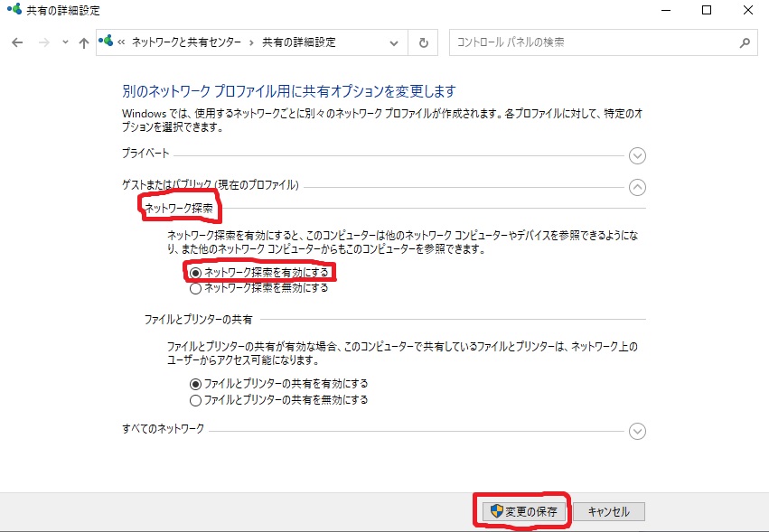Open the address bar history dropdown
The height and width of the screenshot is (532, 769).
pyautogui.click(x=393, y=42)
